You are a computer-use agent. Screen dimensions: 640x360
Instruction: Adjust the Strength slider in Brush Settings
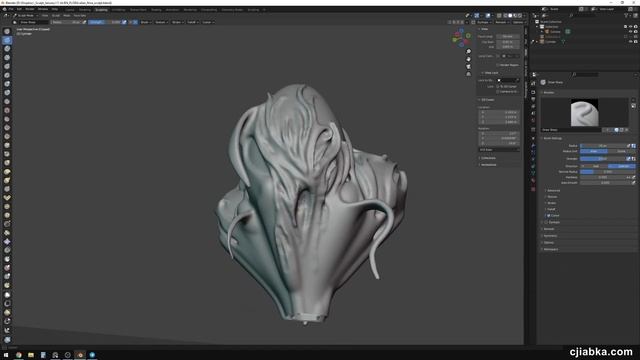603,158
